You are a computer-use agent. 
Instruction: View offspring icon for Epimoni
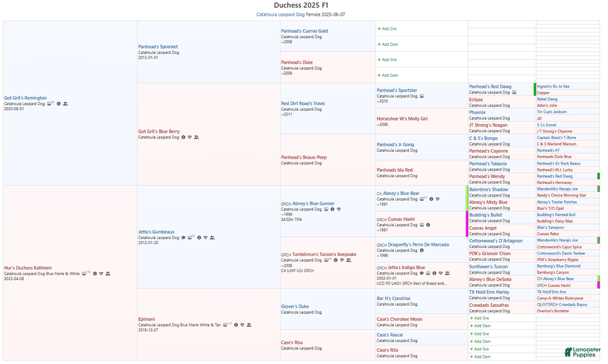point(249,325)
